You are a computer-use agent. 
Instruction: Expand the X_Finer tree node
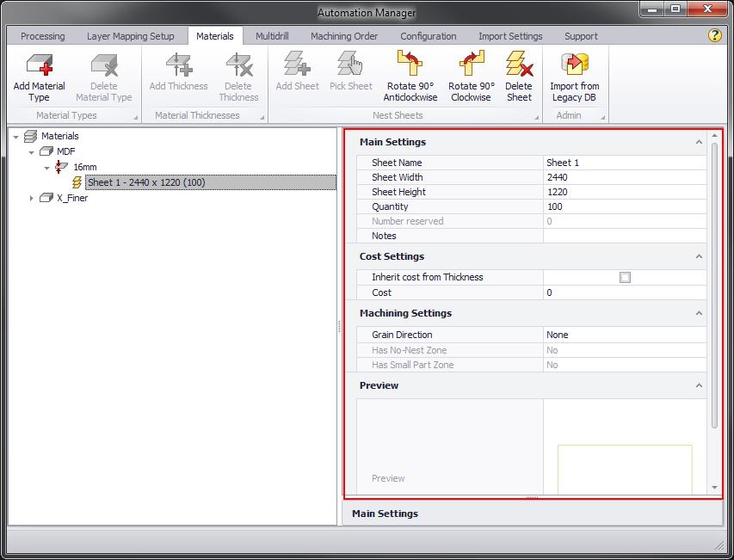point(31,199)
